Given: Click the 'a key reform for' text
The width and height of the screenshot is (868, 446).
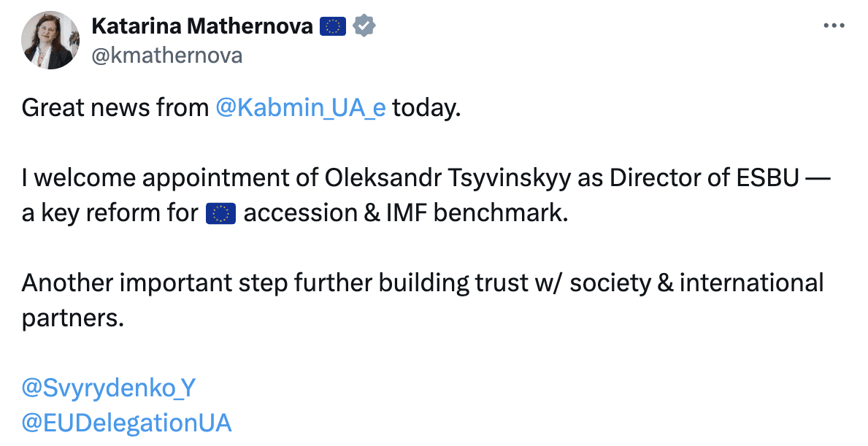Looking at the screenshot, I should [x=110, y=213].
